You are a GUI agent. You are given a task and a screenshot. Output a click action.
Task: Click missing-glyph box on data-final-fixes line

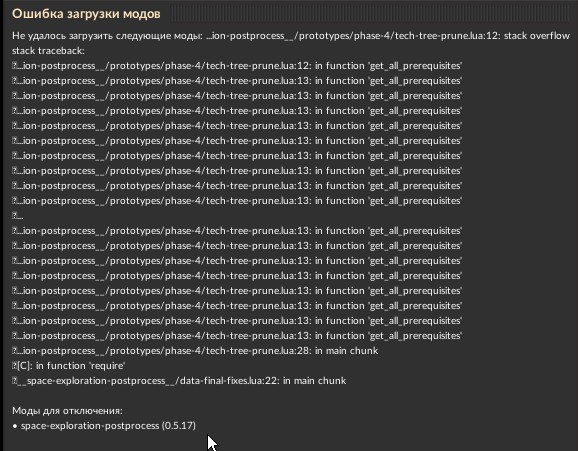point(14,381)
